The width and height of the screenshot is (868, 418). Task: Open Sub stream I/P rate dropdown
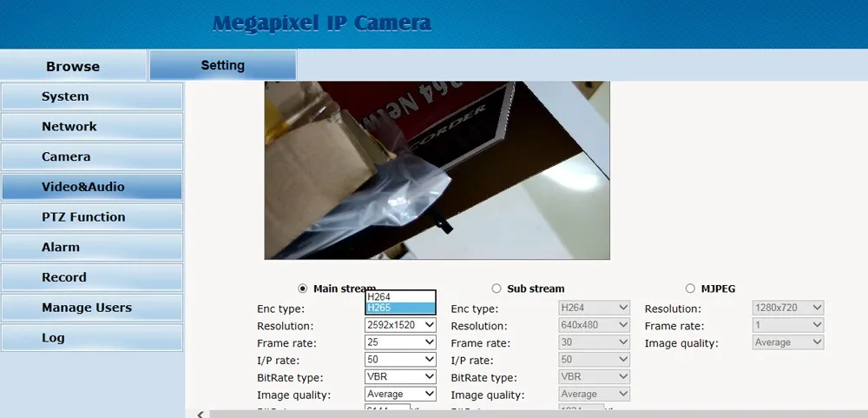pos(594,359)
